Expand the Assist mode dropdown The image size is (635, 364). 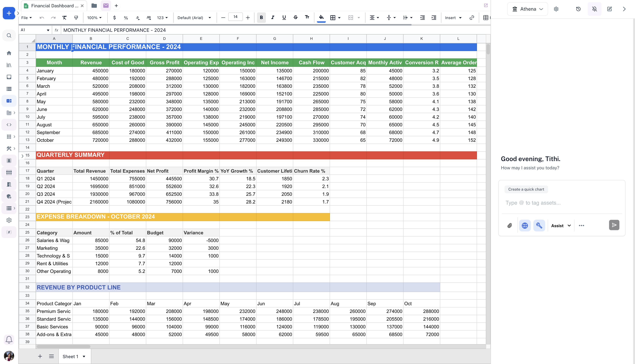pyautogui.click(x=561, y=226)
